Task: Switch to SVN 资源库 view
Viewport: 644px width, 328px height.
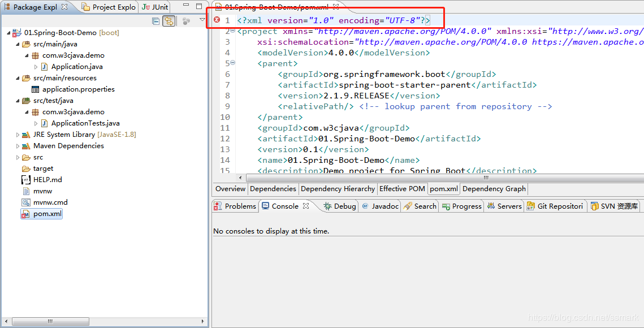Action: (x=614, y=206)
